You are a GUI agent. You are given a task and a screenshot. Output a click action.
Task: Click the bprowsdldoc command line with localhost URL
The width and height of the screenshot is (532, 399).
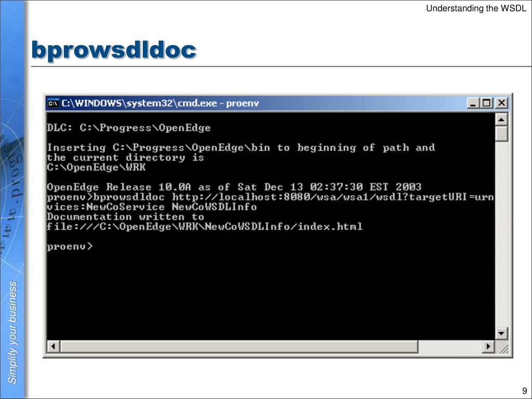point(270,197)
